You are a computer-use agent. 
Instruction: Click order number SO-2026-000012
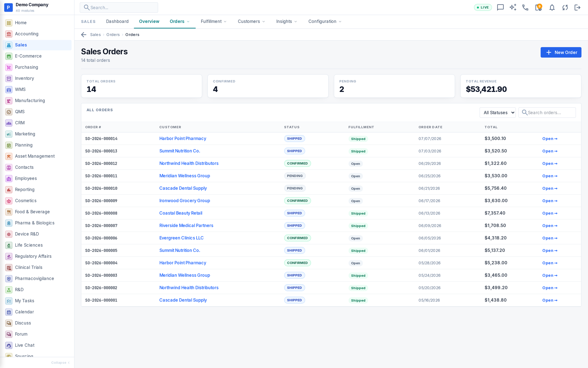(101, 164)
